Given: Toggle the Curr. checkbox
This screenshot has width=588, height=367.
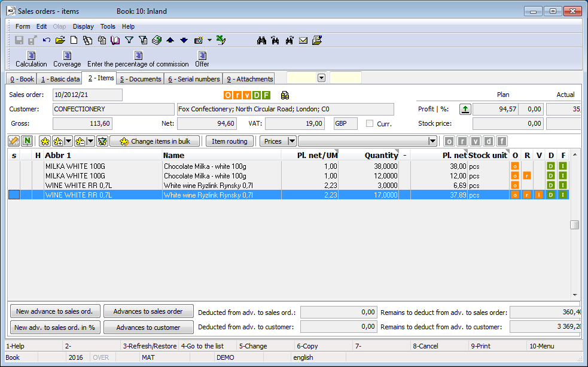Looking at the screenshot, I should click(x=370, y=123).
